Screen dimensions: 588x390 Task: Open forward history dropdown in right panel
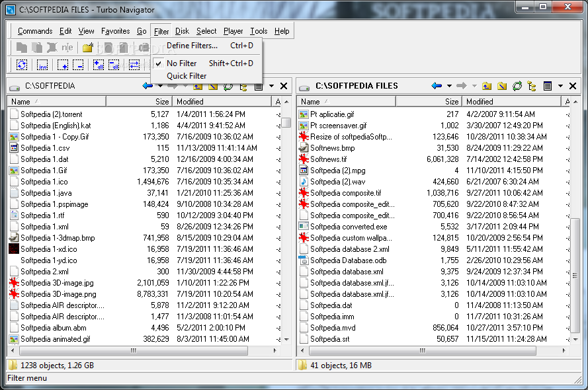tap(474, 86)
